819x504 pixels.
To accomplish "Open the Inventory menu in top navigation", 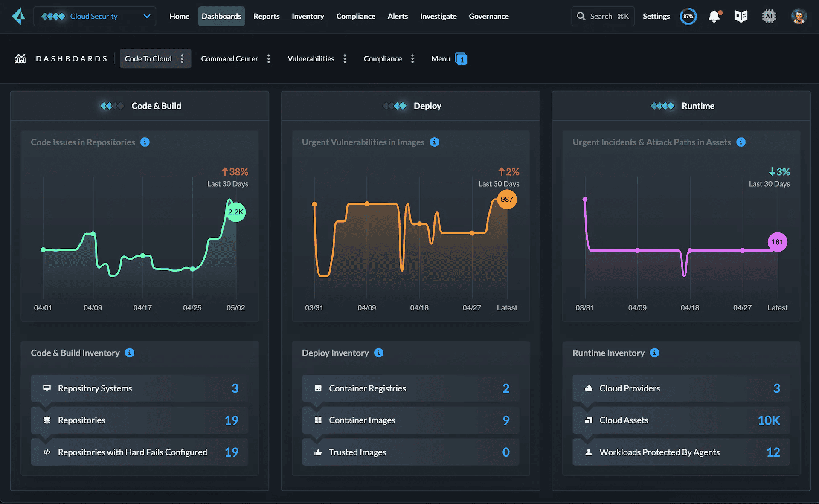I will pos(308,16).
